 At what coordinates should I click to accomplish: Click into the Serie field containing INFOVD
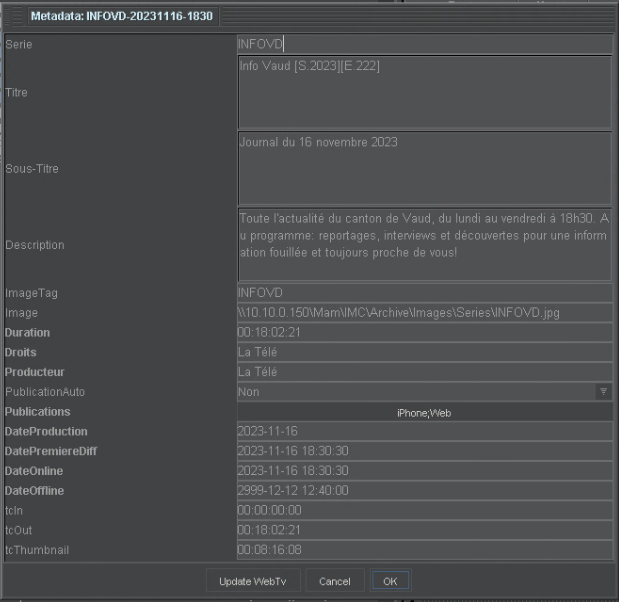coord(424,44)
